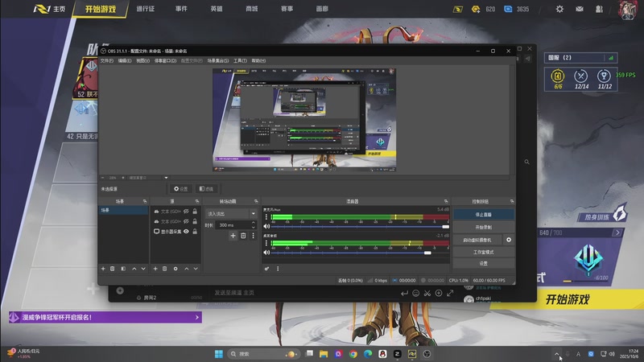
Task: Mute the 桌面音频 speaker icon
Action: (266, 253)
